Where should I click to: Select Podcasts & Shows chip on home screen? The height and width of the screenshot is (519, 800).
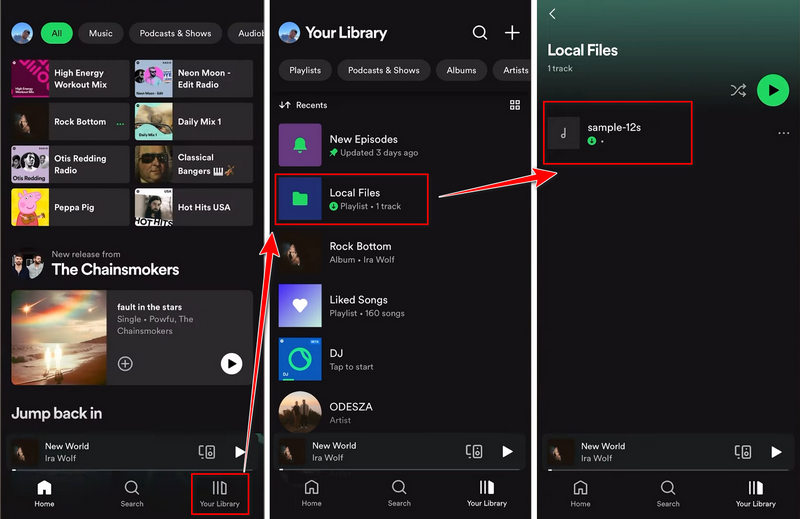175,33
